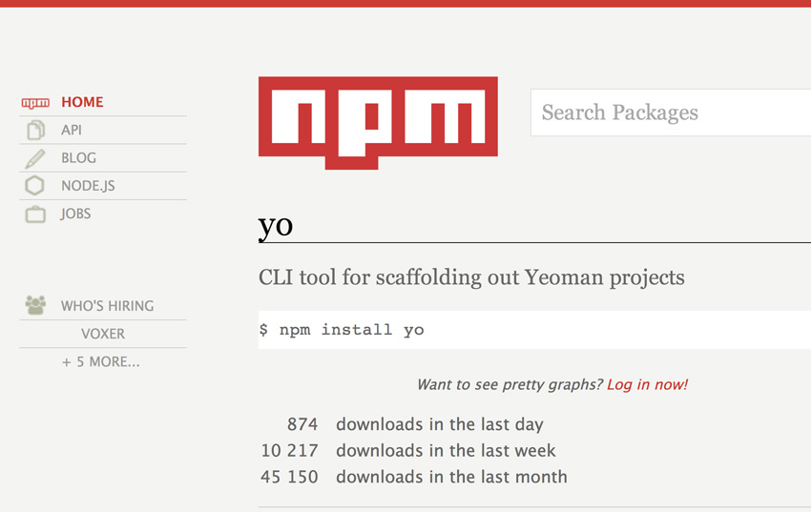Screen dimensions: 812x512
Task: Click the Node.js hexagon icon
Action: click(x=35, y=186)
